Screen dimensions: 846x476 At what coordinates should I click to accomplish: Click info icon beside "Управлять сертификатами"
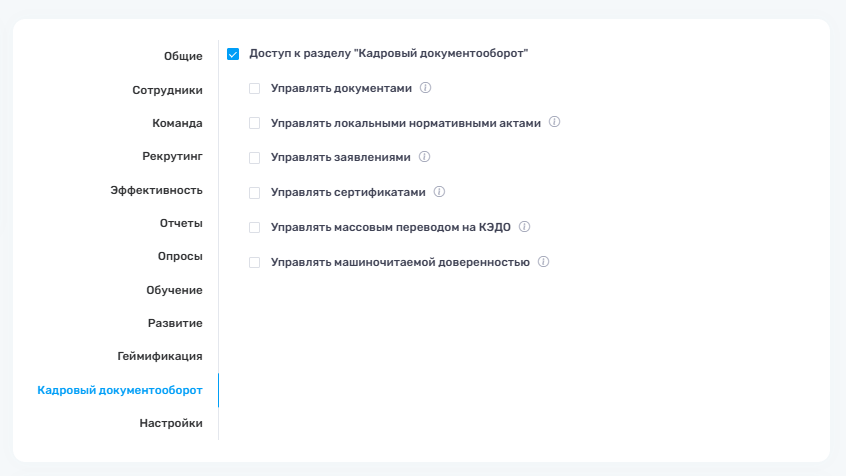[x=438, y=192]
